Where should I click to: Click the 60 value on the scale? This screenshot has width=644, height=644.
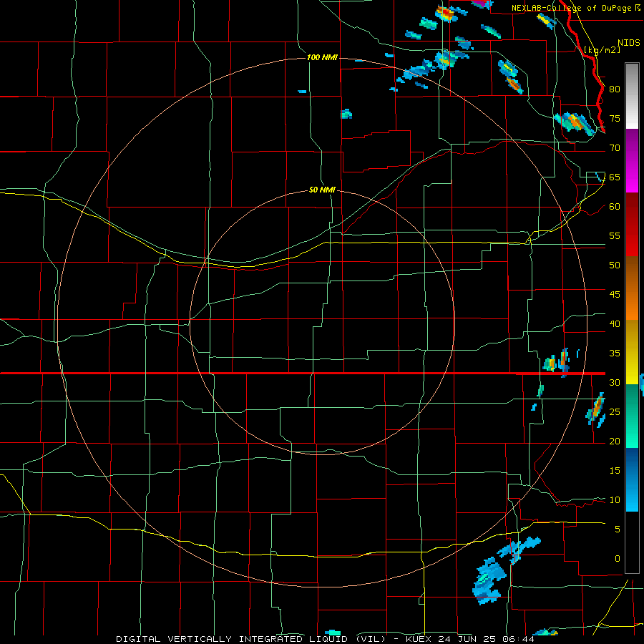(615, 207)
